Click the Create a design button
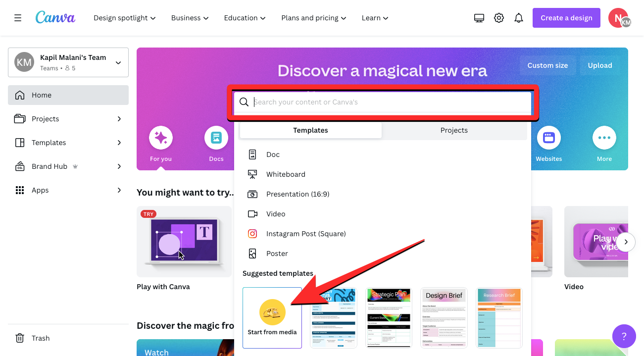 [x=566, y=18]
